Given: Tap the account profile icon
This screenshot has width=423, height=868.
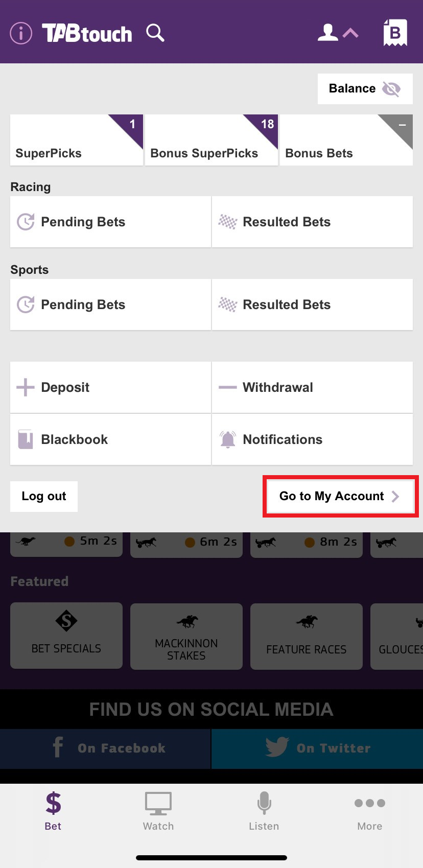Looking at the screenshot, I should [x=327, y=32].
